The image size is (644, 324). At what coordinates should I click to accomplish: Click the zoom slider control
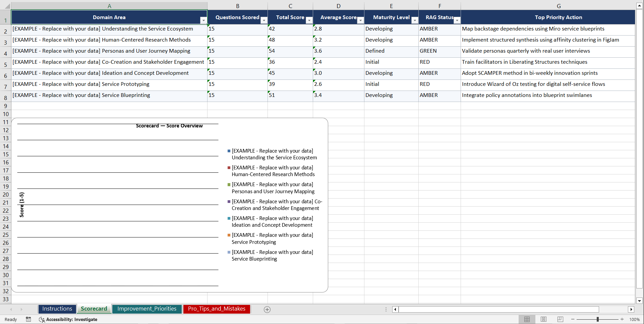[x=598, y=319]
